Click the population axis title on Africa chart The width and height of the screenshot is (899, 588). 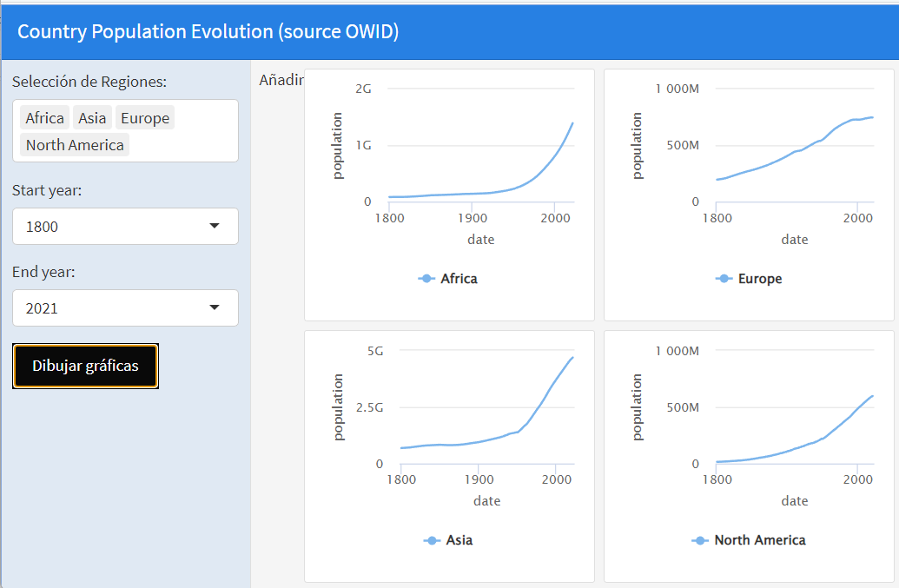pyautogui.click(x=337, y=146)
